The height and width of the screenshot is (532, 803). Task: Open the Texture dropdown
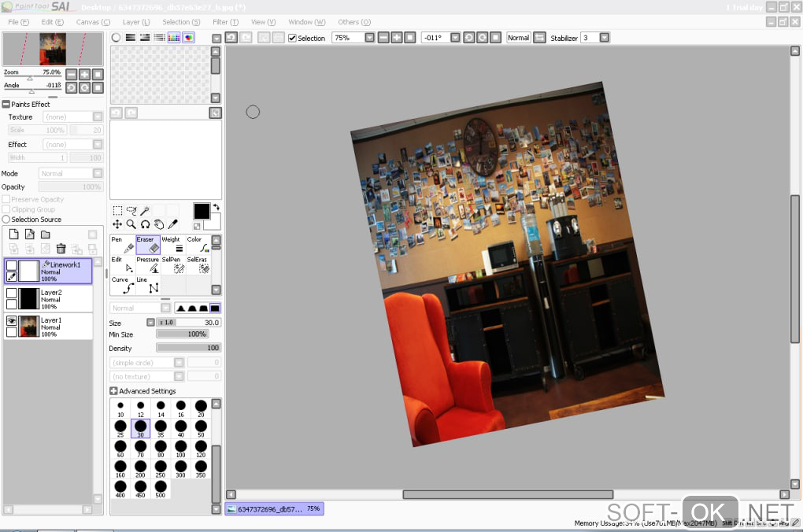[98, 116]
